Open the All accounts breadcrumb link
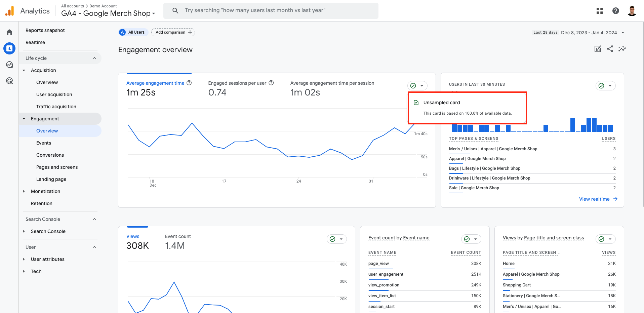The width and height of the screenshot is (644, 313). [73, 6]
